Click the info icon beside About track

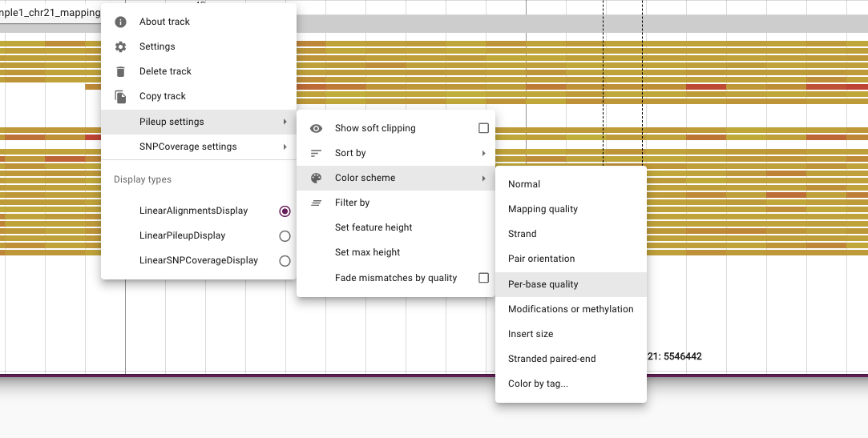pyautogui.click(x=121, y=22)
